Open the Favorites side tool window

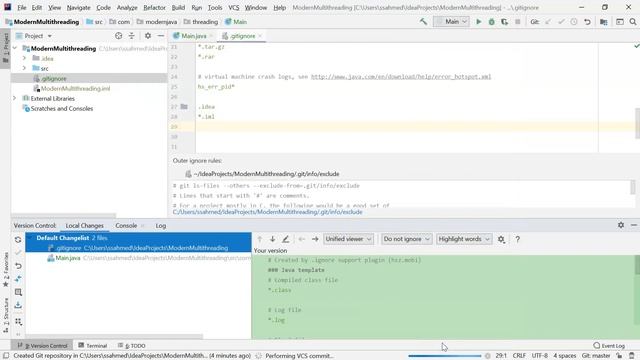pyautogui.click(x=6, y=269)
